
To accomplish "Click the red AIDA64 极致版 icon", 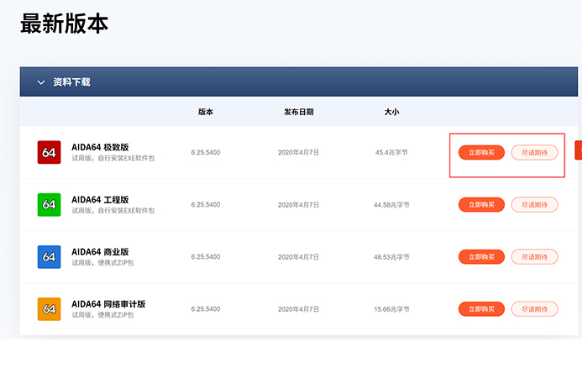I will point(50,152).
